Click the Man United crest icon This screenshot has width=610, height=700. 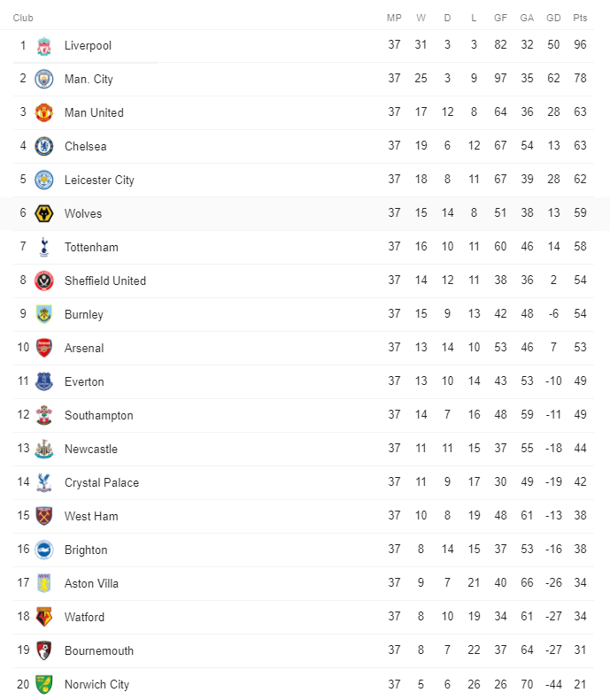click(x=43, y=112)
